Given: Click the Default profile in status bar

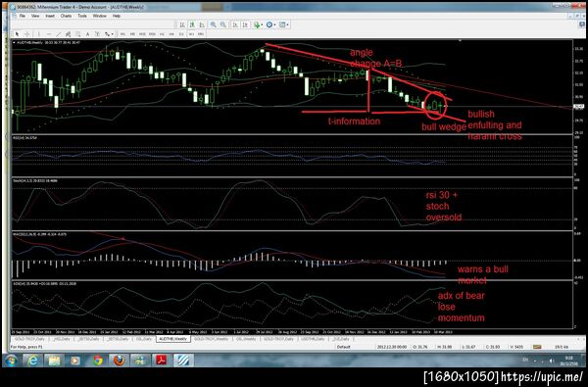Looking at the screenshot, I should pos(344,347).
